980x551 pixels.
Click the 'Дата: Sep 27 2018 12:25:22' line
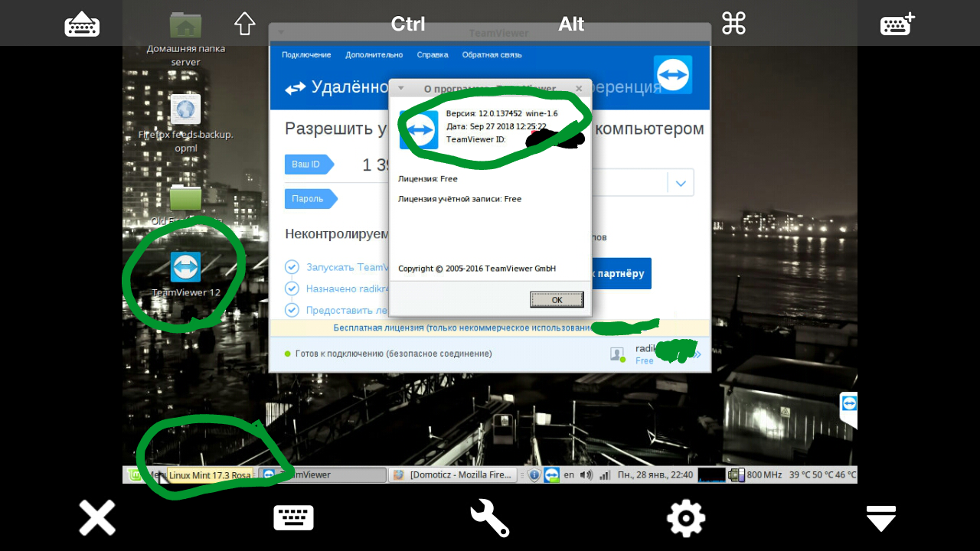[496, 126]
